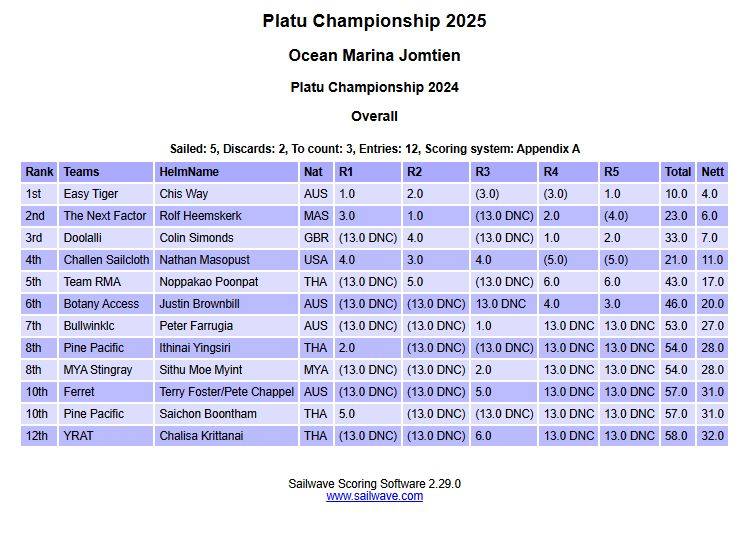Select the Nat column header
The width and height of the screenshot is (745, 540).
(314, 172)
